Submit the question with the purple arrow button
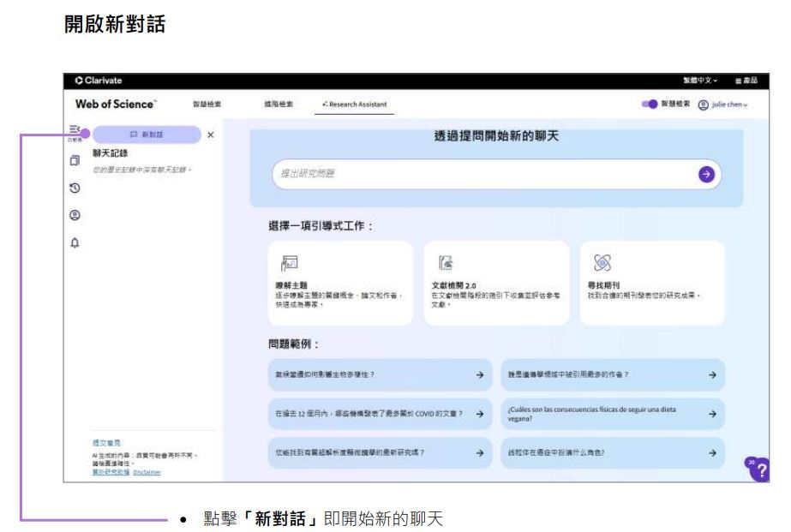 tap(706, 174)
